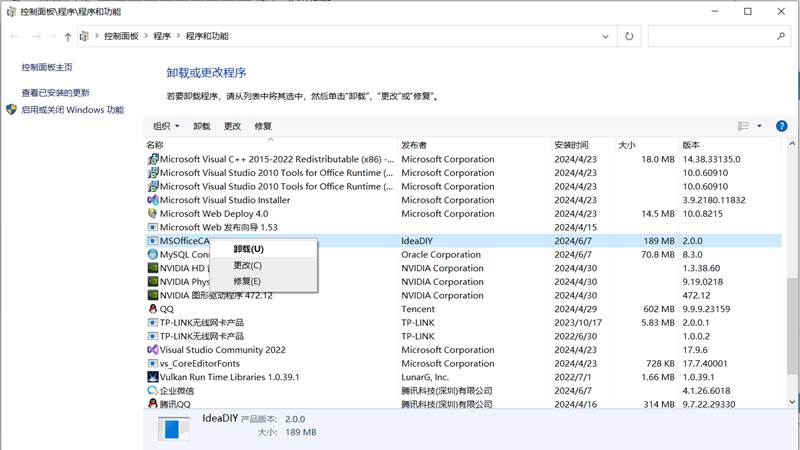The image size is (800, 450).
Task: Sort by 大小 column header
Action: [647, 145]
